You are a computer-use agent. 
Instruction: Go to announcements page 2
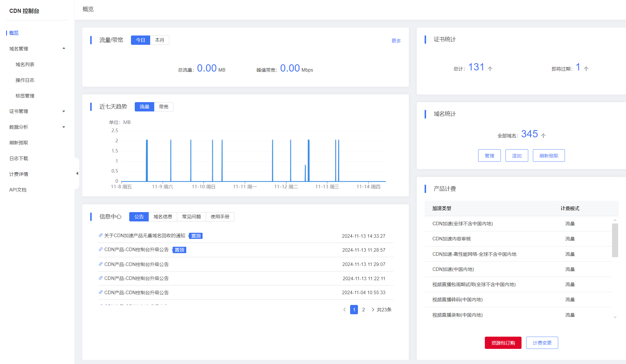point(363,310)
